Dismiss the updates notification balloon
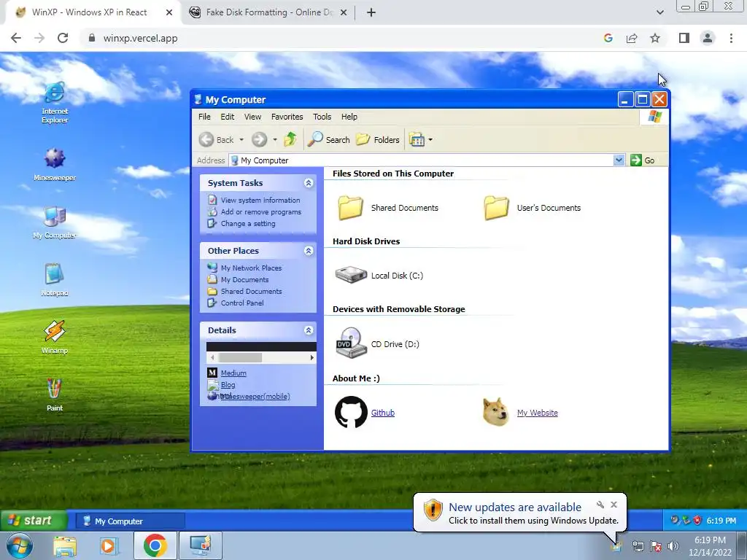 (614, 505)
